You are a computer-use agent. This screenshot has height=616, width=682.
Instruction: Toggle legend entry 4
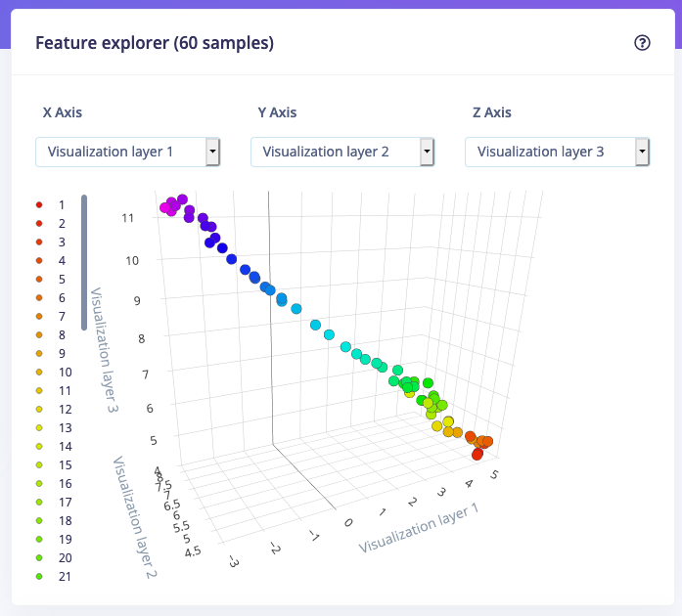[x=52, y=260]
